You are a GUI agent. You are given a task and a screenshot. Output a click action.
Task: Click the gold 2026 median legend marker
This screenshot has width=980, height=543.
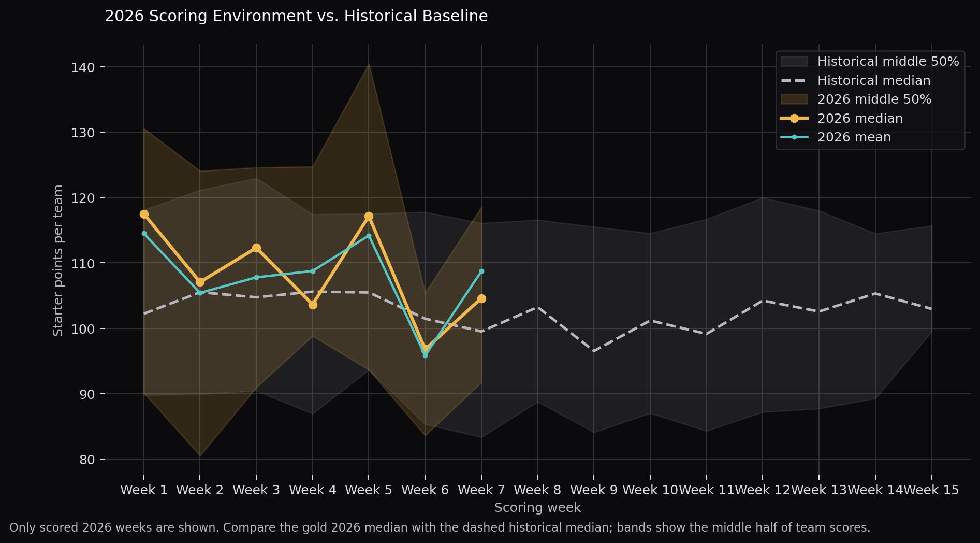[794, 119]
